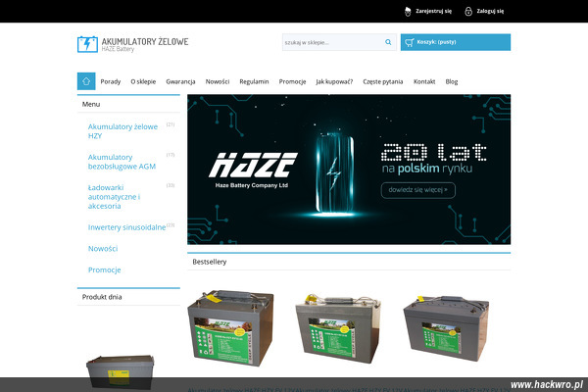588x392 pixels.
Task: Open Gwarancja menu item
Action: [x=180, y=81]
